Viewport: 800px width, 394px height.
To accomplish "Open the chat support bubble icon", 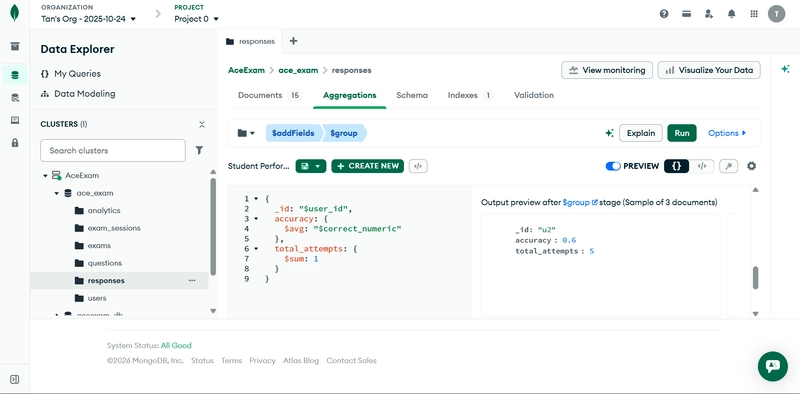I will [x=773, y=366].
